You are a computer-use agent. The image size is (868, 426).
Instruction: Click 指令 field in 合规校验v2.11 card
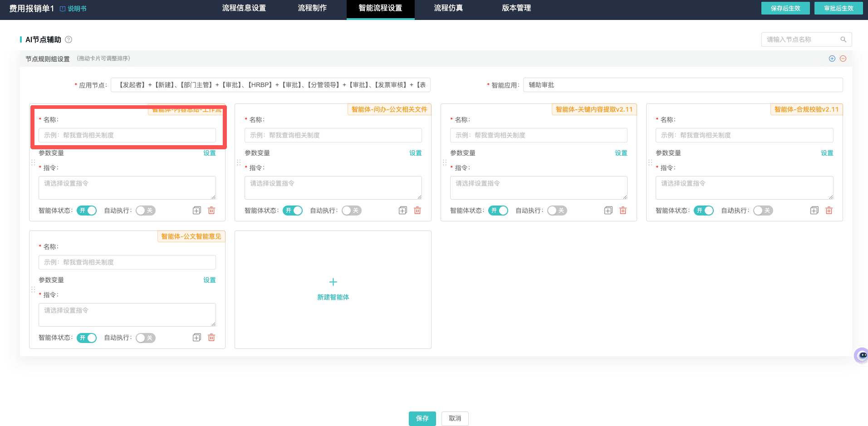click(x=745, y=188)
